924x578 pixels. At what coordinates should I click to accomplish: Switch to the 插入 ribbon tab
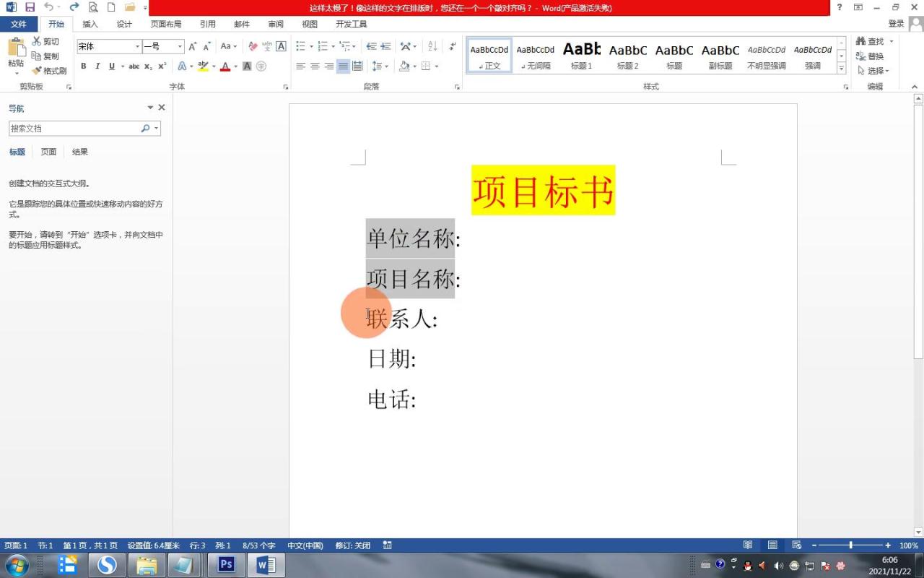[x=90, y=24]
